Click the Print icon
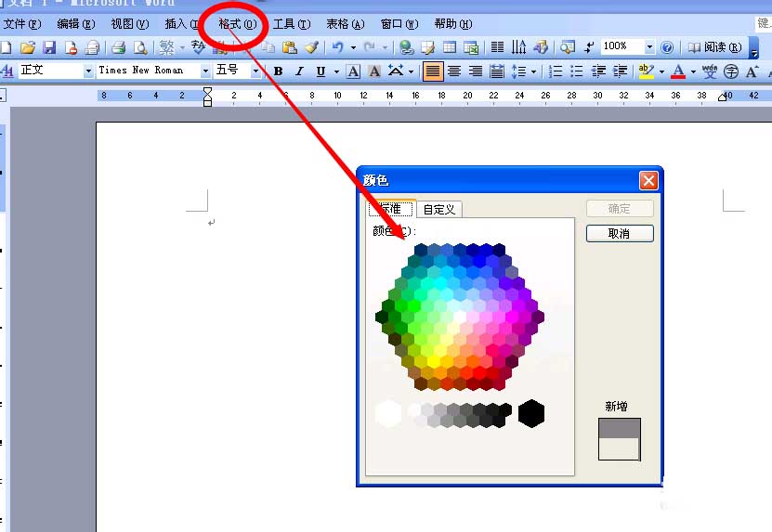 point(118,47)
